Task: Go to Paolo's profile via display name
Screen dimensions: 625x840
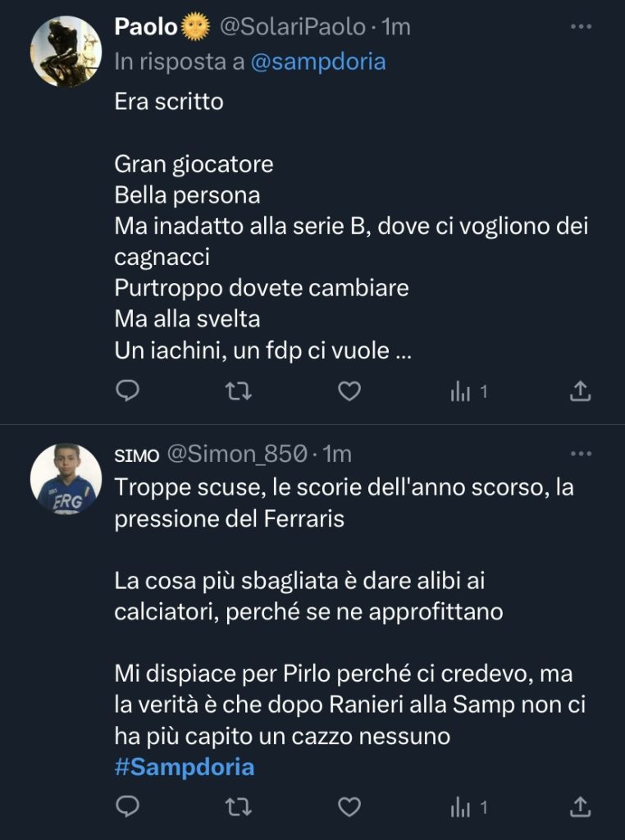Action: pyautogui.click(x=146, y=27)
